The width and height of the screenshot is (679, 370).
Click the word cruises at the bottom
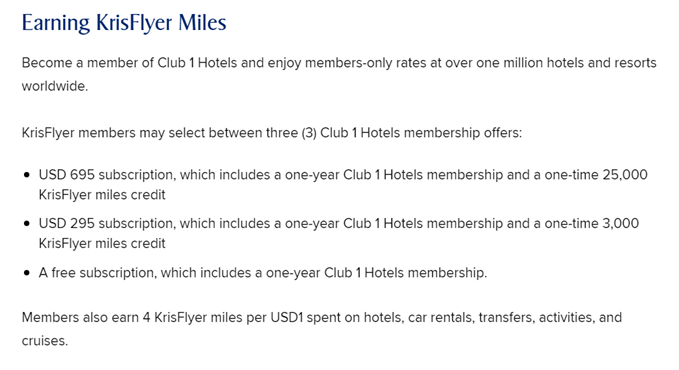pyautogui.click(x=45, y=341)
